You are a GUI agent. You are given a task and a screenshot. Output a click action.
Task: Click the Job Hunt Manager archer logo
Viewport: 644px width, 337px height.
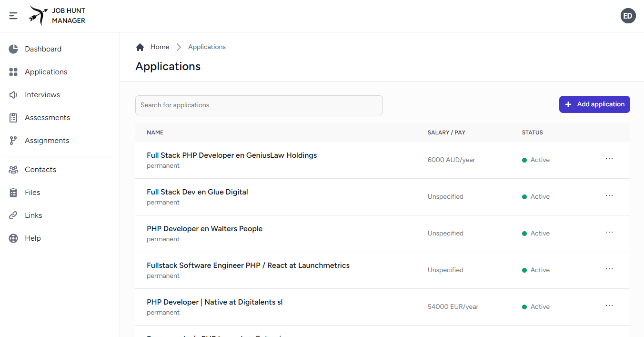(38, 16)
